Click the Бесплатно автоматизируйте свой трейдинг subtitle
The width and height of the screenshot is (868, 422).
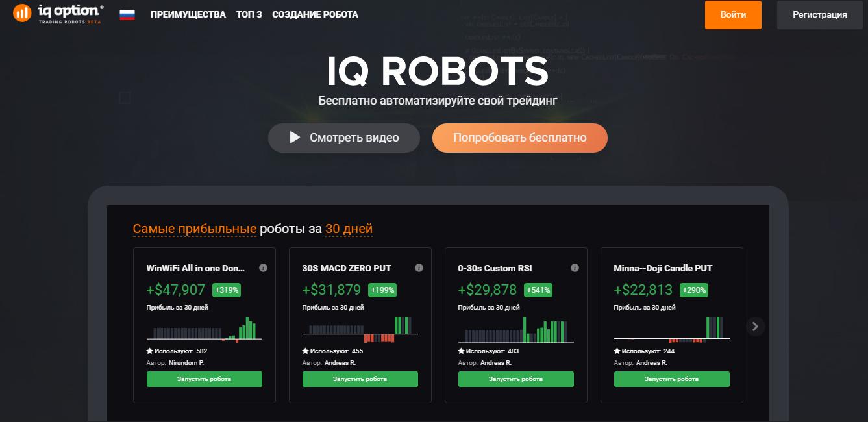[438, 101]
